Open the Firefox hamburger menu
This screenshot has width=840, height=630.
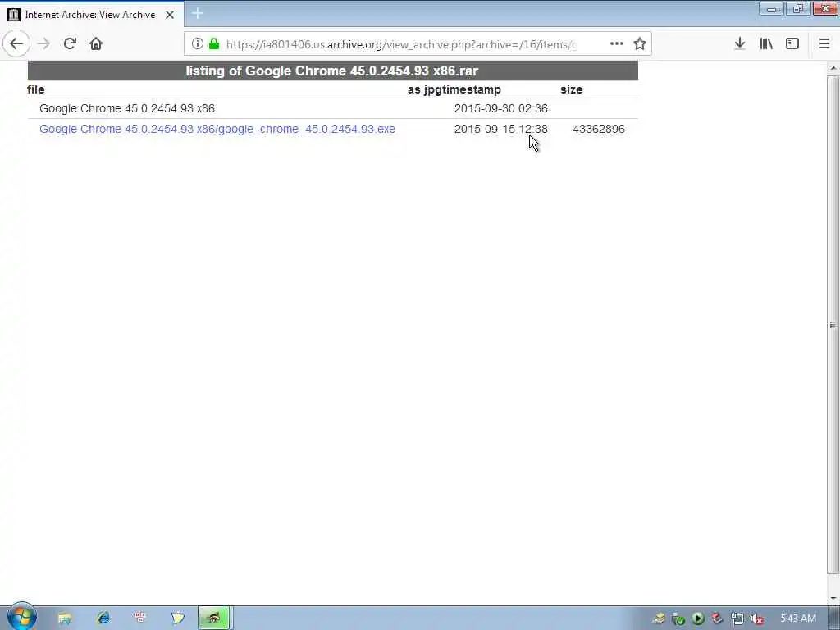824,43
